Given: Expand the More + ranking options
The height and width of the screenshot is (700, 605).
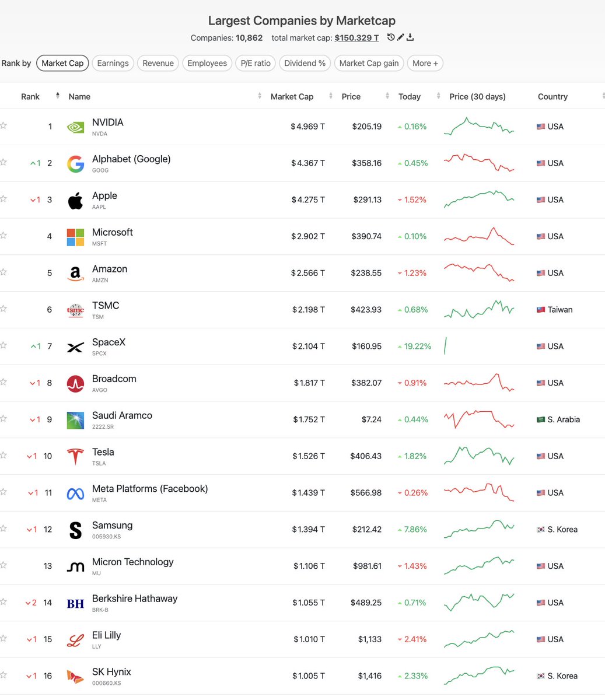Looking at the screenshot, I should [425, 63].
